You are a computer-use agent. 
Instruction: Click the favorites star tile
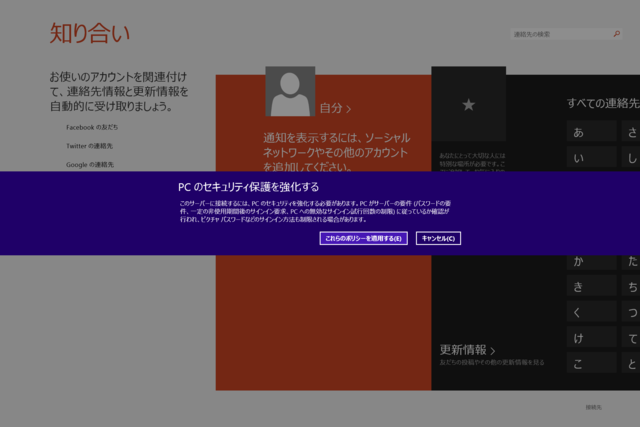[x=469, y=104]
